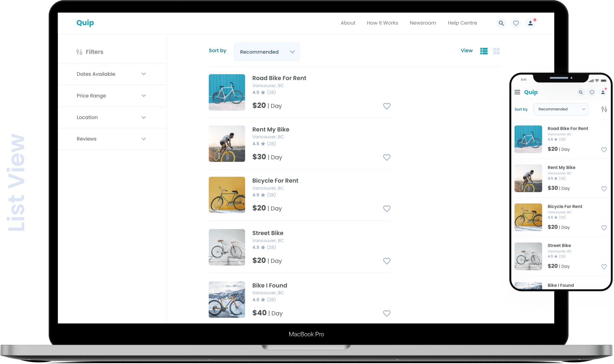The width and height of the screenshot is (614, 364).
Task: Open user profile icon in desktop header
Action: [x=530, y=23]
